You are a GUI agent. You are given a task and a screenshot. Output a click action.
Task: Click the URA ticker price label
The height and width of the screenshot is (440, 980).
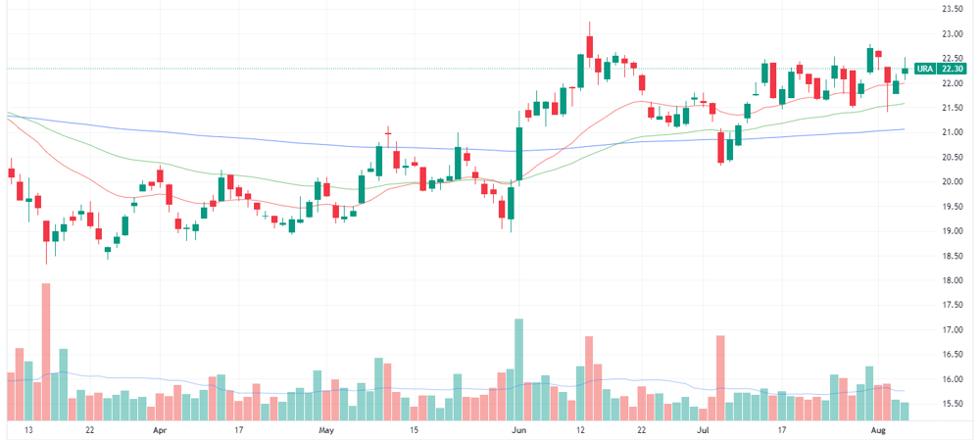(924, 70)
